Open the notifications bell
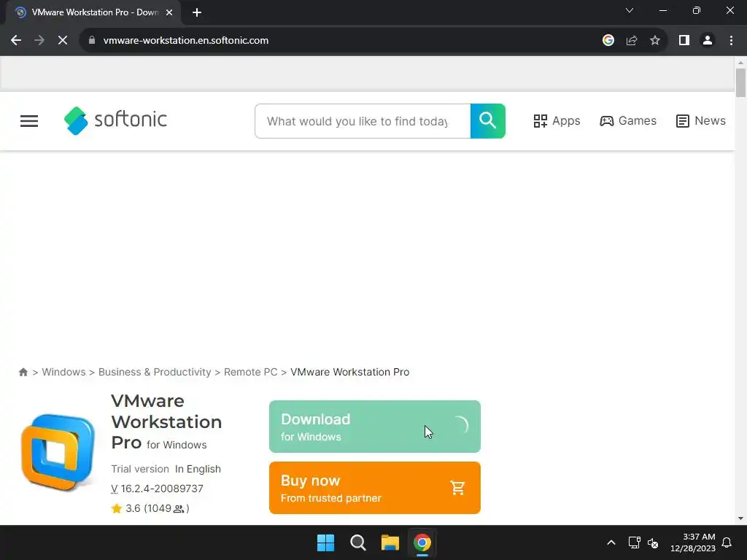This screenshot has height=560, width=747. pos(727,542)
